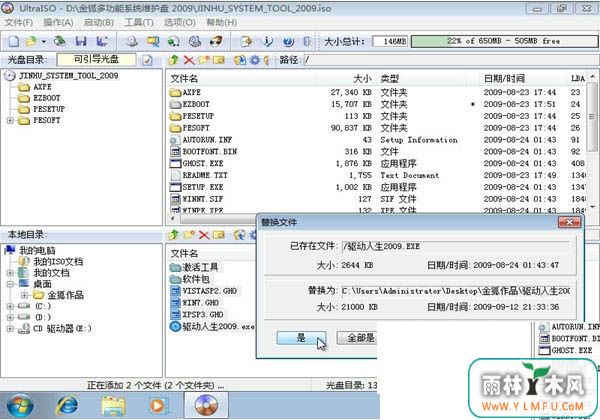
Task: Click the image file list scroll-down arrow
Action: point(592,207)
